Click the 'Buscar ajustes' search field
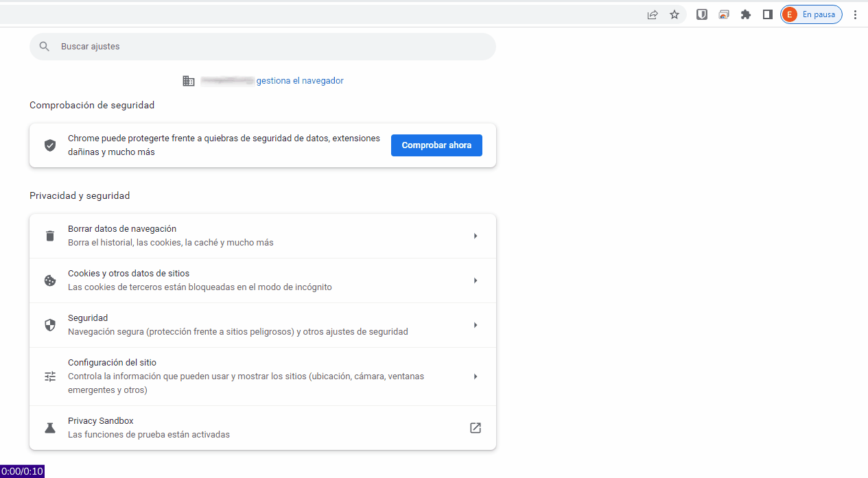Screen dimensions: 868x478 (262, 47)
